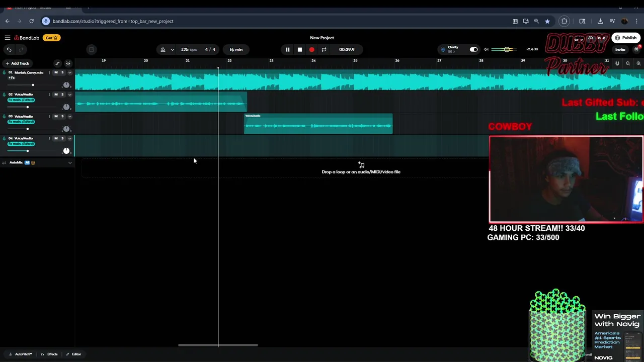This screenshot has height=362, width=644.
Task: Click the 125 bpm tempo field
Action: pos(188,49)
